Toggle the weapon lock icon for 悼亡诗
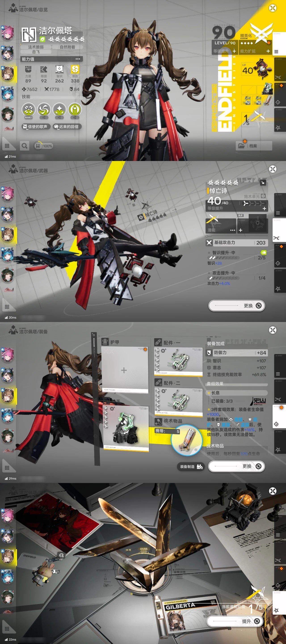 pyautogui.click(x=263, y=183)
